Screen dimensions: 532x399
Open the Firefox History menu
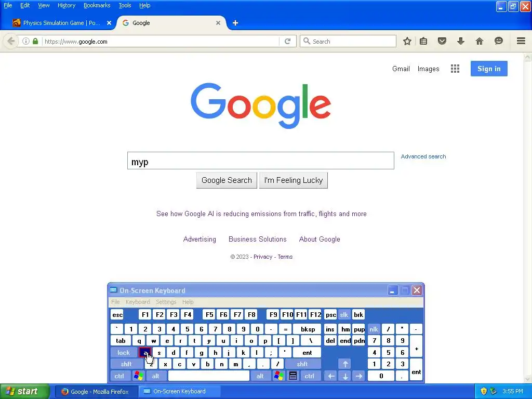(x=66, y=5)
